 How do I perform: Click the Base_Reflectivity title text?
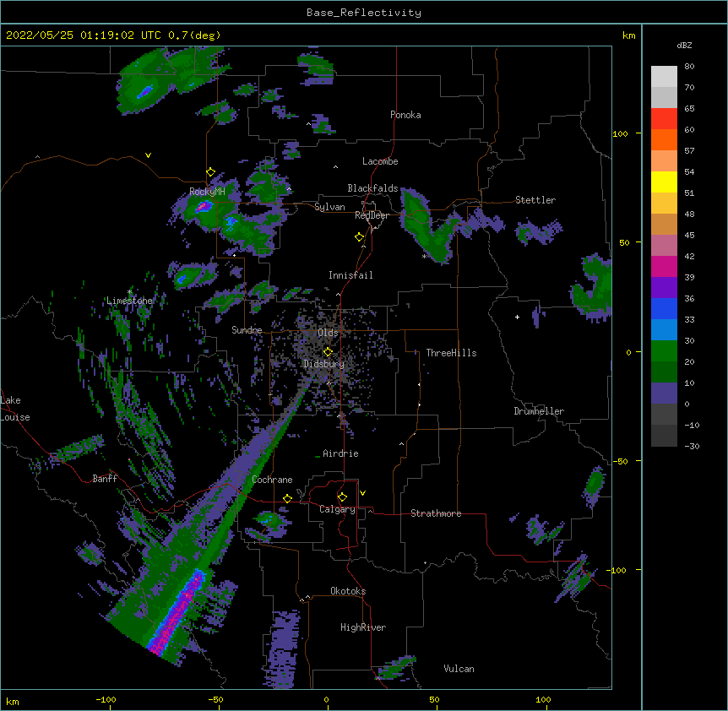click(x=364, y=13)
